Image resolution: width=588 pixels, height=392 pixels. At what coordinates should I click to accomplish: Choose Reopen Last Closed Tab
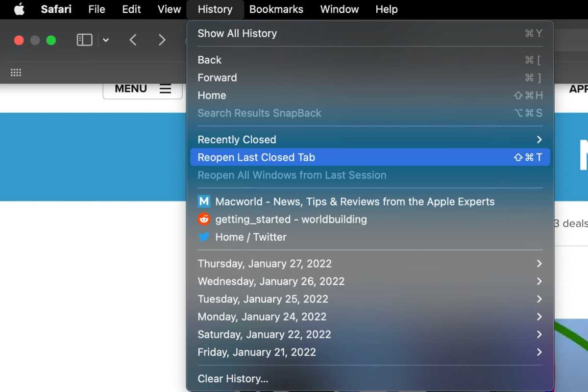pos(370,157)
